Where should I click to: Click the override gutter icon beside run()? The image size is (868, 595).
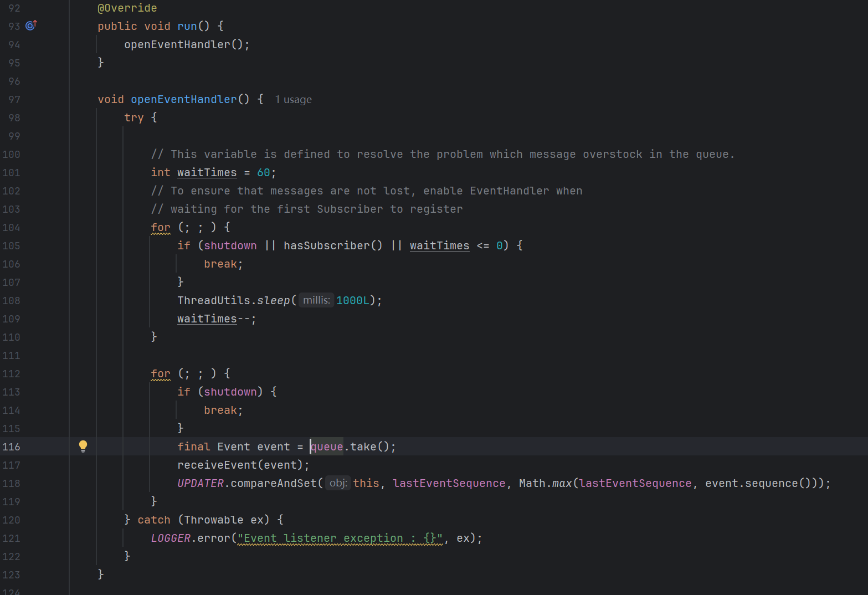coord(31,25)
